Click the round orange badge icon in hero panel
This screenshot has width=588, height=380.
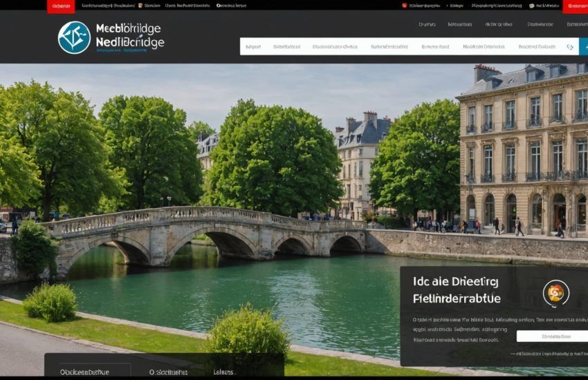click(555, 293)
